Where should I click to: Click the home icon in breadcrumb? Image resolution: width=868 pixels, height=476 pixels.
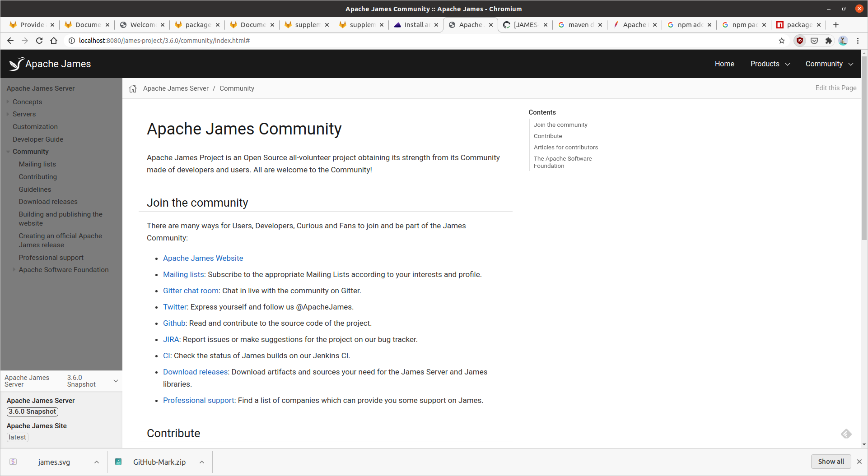point(133,88)
